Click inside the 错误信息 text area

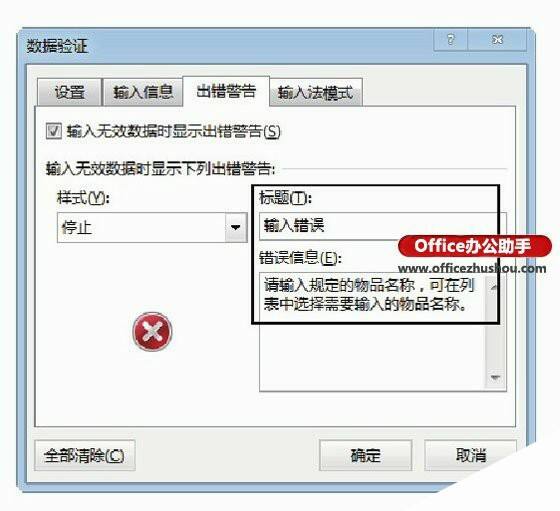point(372,332)
